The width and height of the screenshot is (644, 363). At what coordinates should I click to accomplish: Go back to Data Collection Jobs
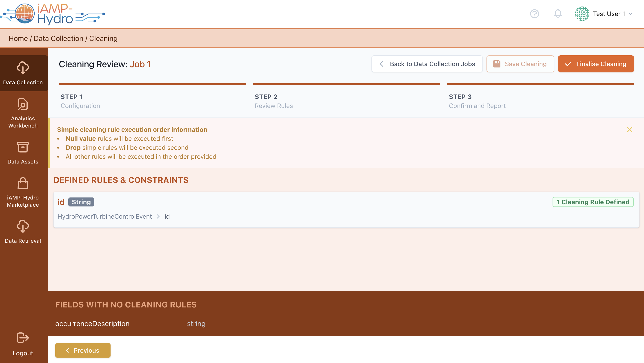click(427, 64)
